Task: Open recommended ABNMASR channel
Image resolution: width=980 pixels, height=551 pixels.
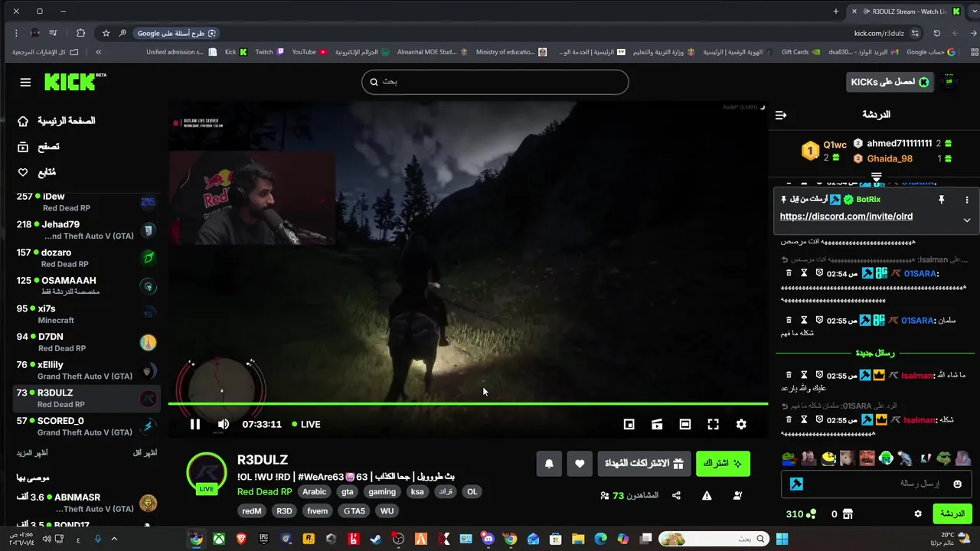Action: coord(86,503)
